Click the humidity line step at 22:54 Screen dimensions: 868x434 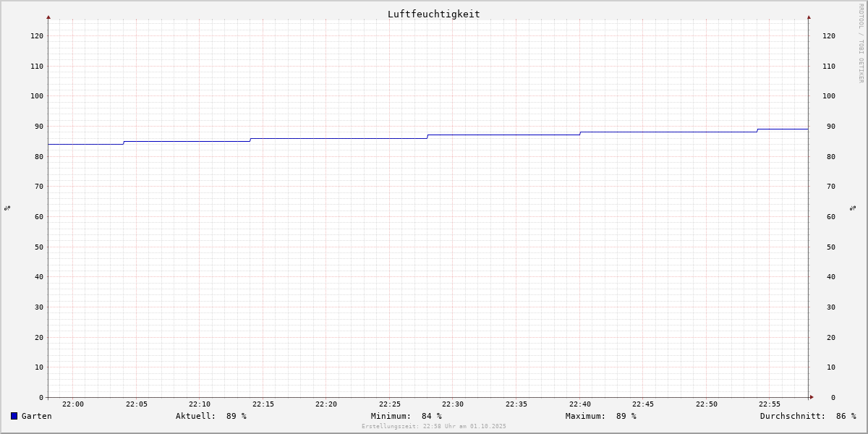click(x=757, y=130)
